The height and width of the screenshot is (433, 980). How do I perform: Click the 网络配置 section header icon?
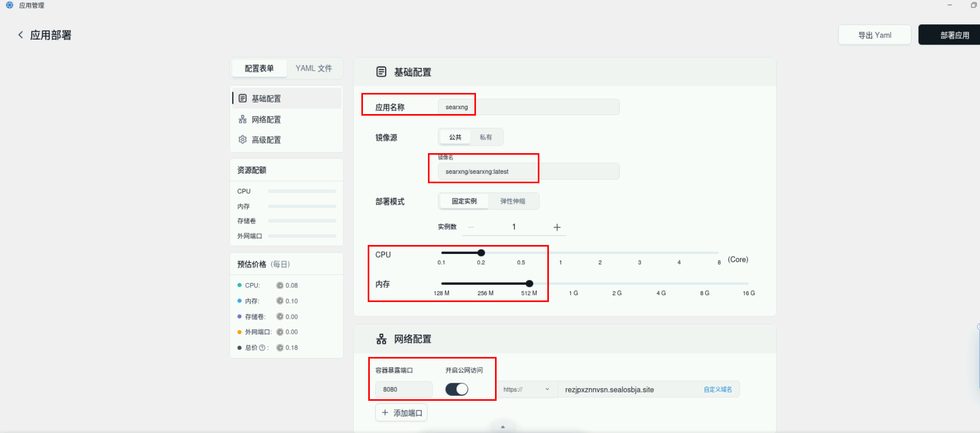pos(381,339)
